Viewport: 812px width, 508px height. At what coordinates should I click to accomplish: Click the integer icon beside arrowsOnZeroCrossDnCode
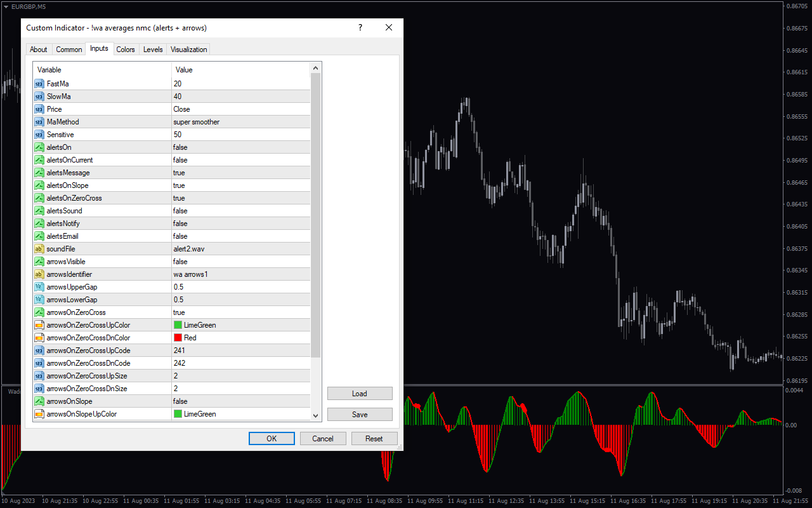click(39, 363)
